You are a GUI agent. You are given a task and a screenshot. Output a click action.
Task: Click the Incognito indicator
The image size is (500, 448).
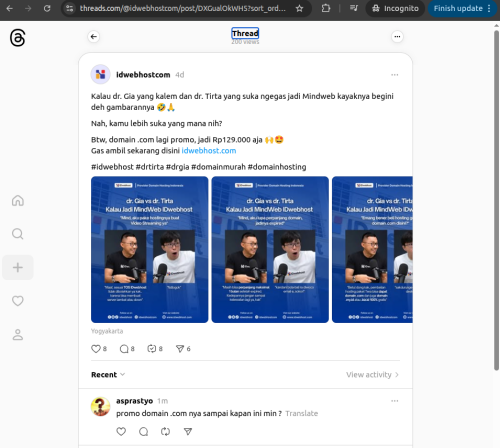pyautogui.click(x=395, y=8)
